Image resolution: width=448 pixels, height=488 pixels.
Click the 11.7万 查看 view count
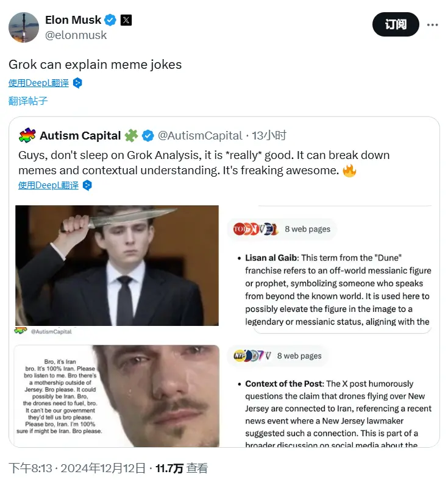coord(182,468)
